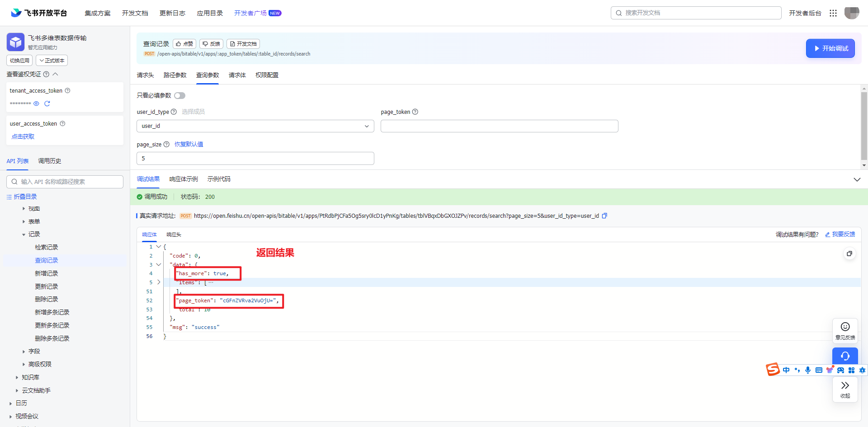
Task: Click 恢复默认值 link for page_size
Action: coord(189,144)
